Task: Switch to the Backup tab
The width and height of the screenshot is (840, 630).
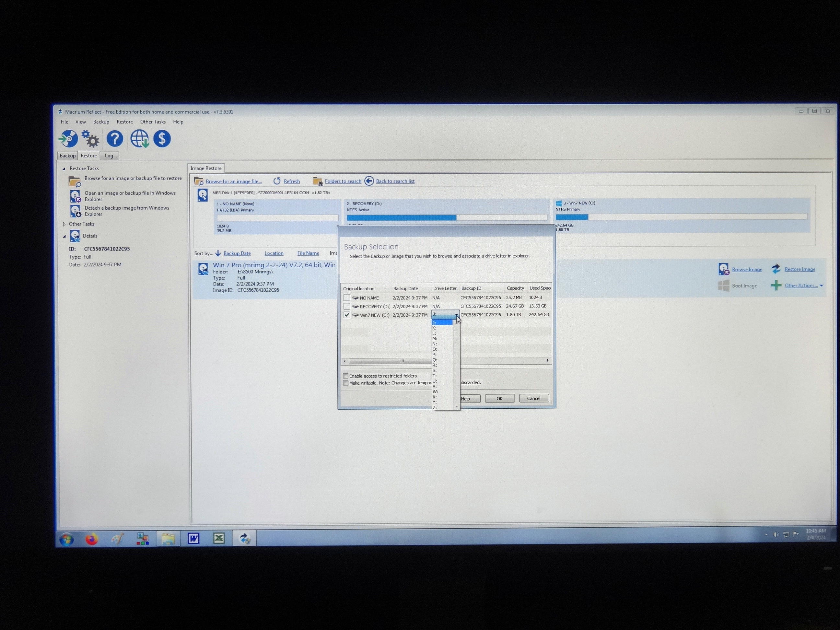Action: (x=68, y=156)
